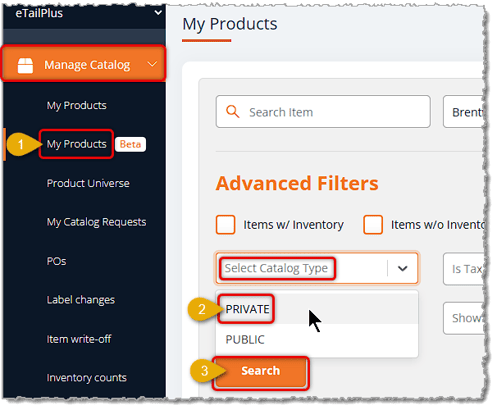Toggle the catalog type dropdown arrow
Screen dimensions: 497x410
[403, 268]
